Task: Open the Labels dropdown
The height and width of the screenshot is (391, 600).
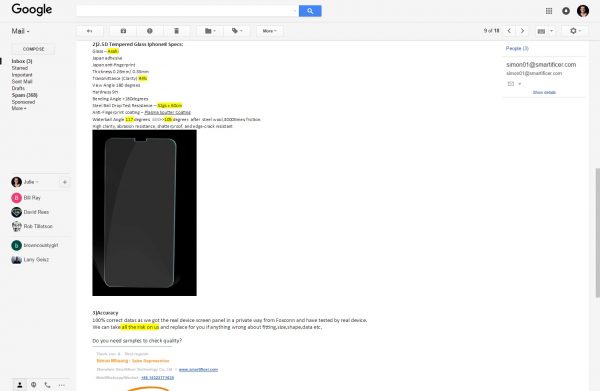Action: coord(237,31)
